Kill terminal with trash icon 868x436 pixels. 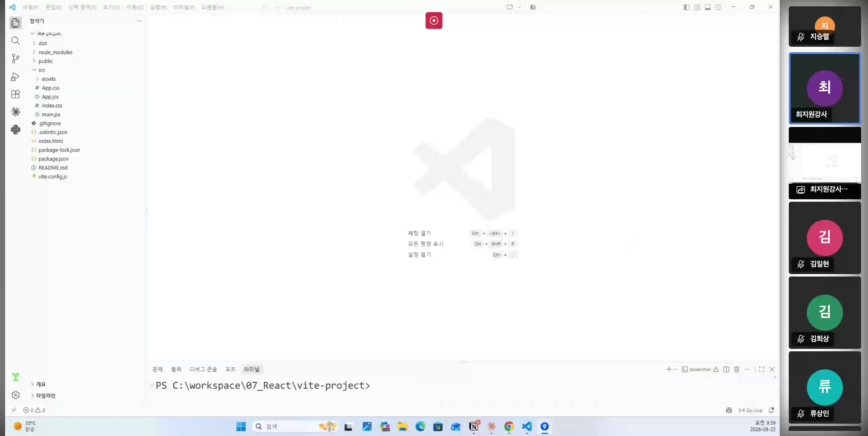tap(737, 369)
